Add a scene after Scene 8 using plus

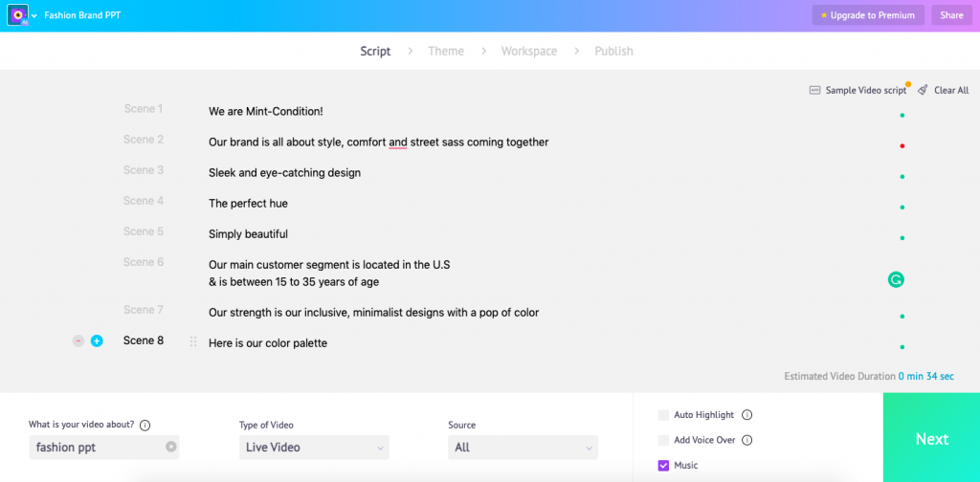(97, 340)
